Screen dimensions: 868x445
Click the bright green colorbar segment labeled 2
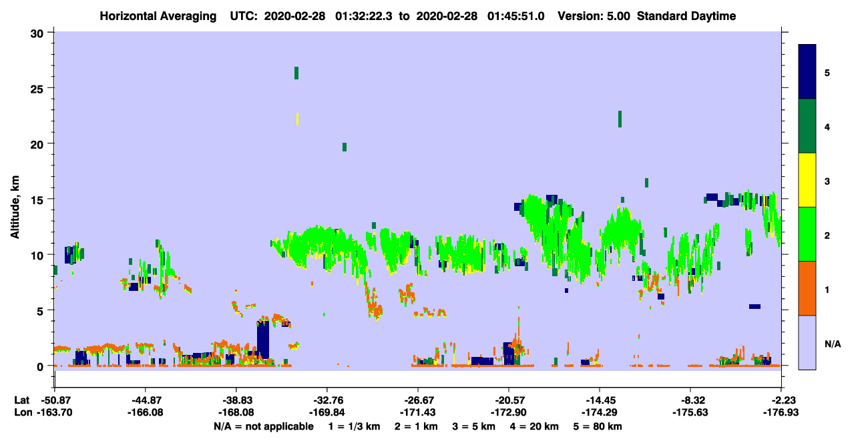coord(808,234)
